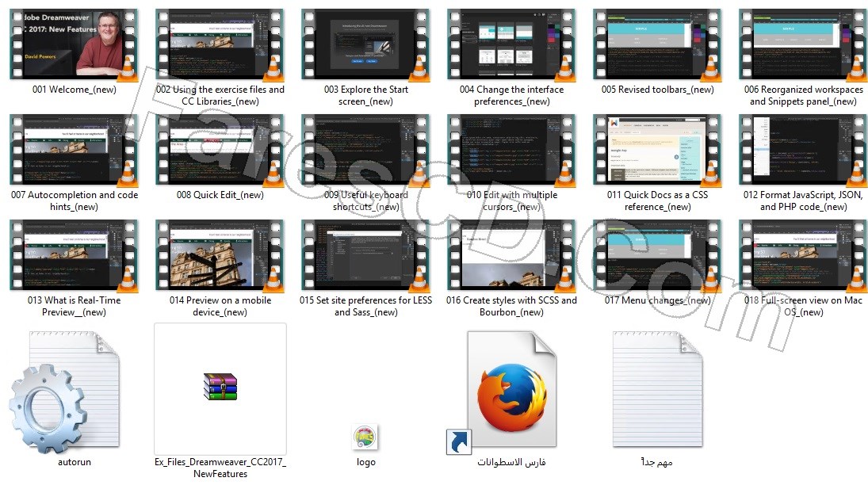The height and width of the screenshot is (489, 868).
Task: Select the Firefox shortcut فارس الاسطوانات icon
Action: point(502,392)
